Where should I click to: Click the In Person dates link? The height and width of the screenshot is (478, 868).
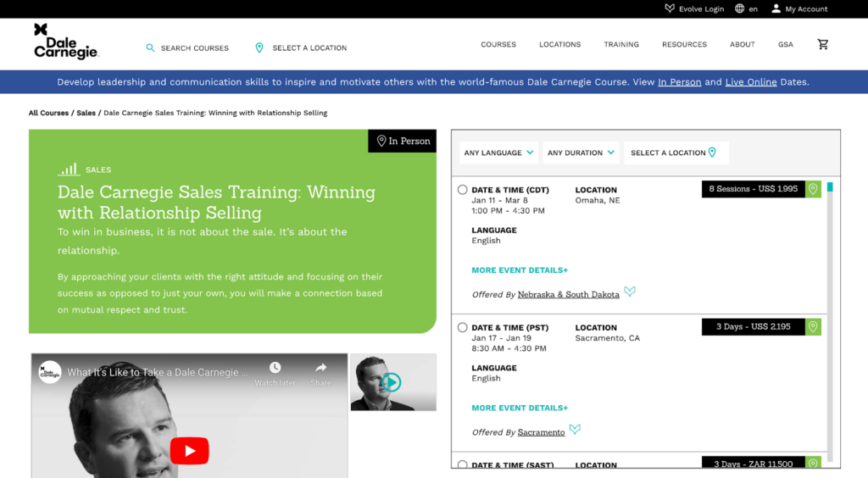point(679,82)
